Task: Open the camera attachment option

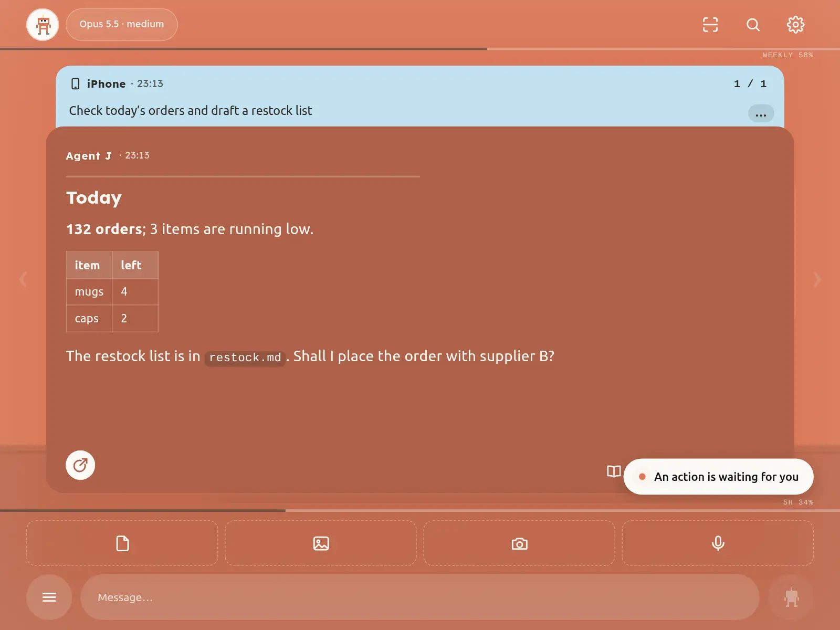Action: pos(519,543)
